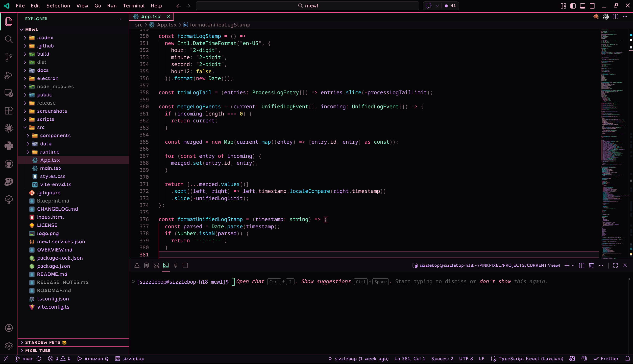The height and width of the screenshot is (364, 633).
Task: Open the Terminal menu
Action: [134, 6]
